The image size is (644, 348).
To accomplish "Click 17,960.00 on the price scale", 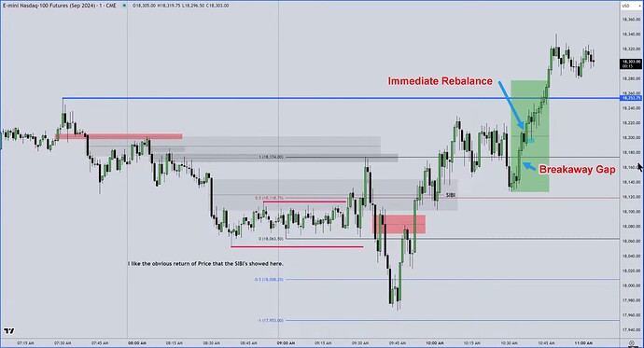I will click(631, 314).
